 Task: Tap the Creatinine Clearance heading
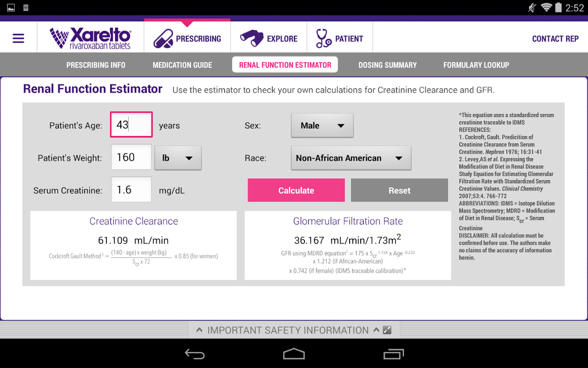[x=134, y=221]
